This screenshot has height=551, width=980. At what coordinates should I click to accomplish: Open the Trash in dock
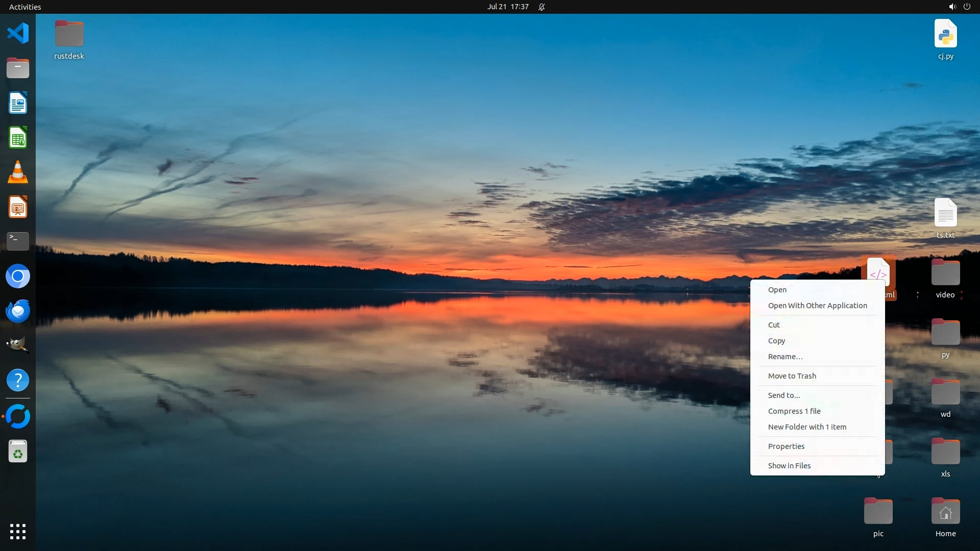[x=18, y=452]
